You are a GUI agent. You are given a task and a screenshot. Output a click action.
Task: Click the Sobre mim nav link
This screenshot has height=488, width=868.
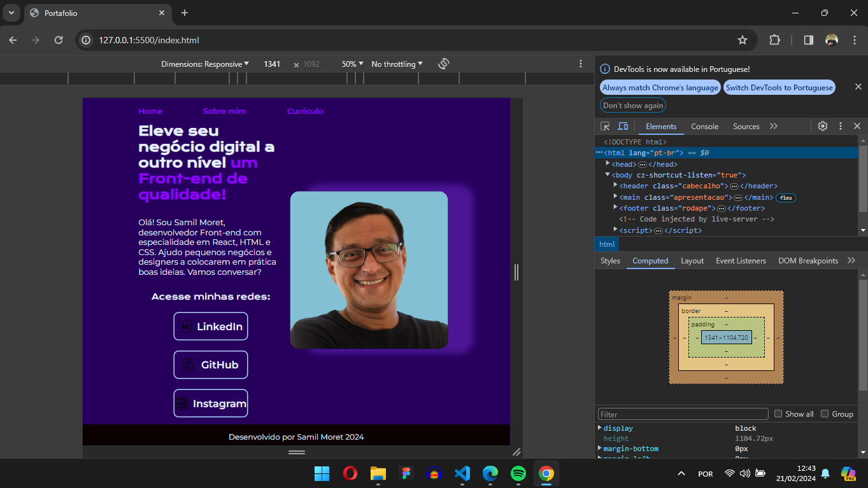point(224,111)
